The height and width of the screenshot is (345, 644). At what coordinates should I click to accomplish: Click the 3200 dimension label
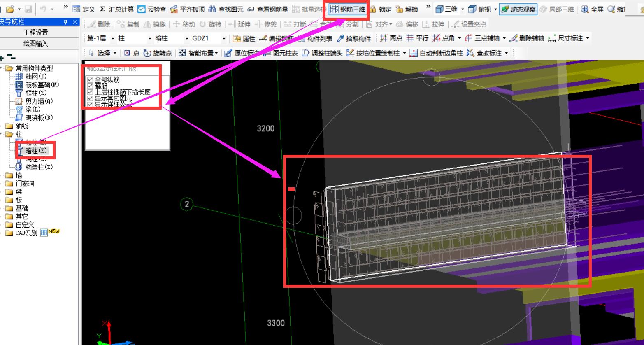[265, 128]
